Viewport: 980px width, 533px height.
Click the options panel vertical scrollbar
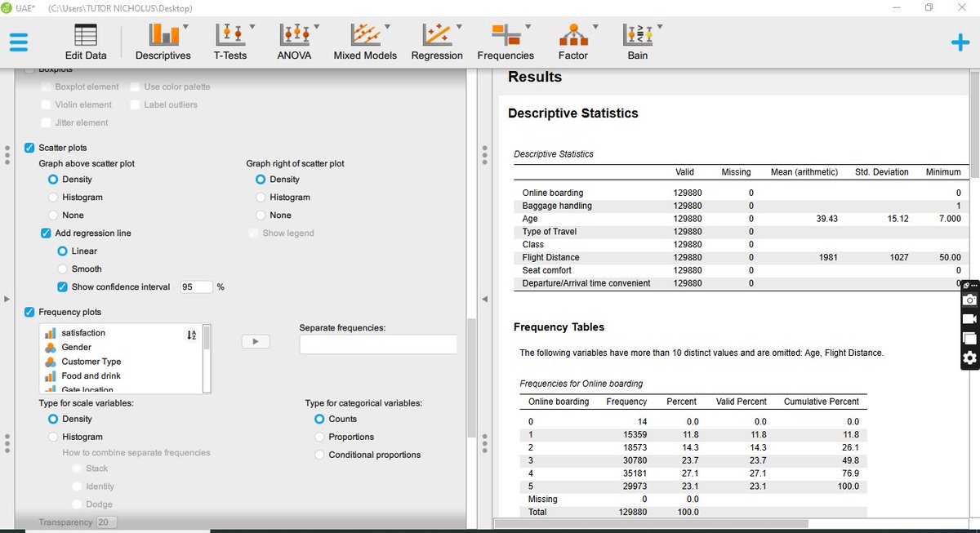470,378
